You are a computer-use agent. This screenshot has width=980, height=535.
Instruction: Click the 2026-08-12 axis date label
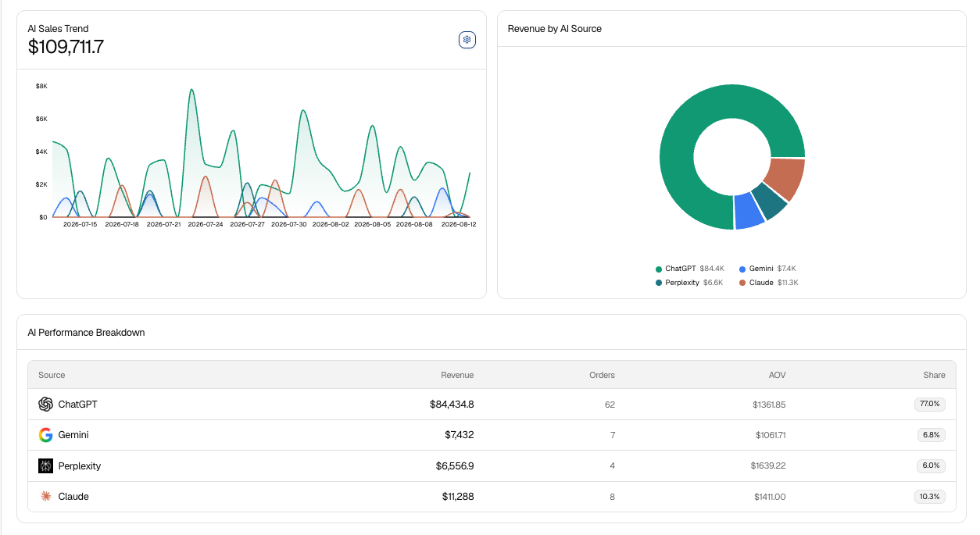click(x=459, y=224)
